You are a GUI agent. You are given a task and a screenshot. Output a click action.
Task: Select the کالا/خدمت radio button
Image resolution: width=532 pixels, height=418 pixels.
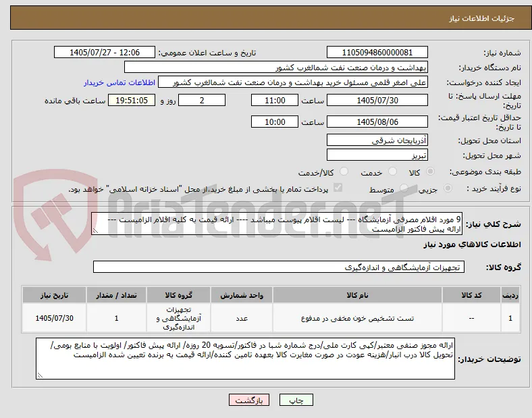coord(344,172)
